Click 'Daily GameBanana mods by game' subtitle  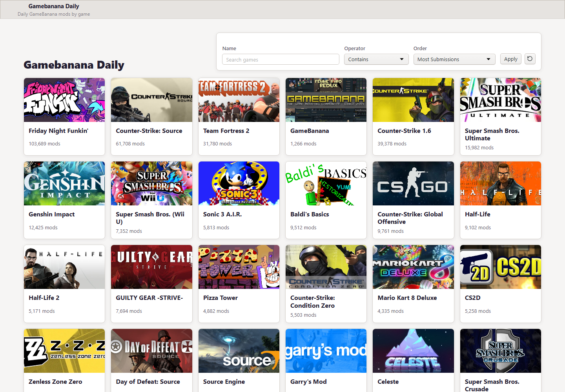tap(54, 14)
